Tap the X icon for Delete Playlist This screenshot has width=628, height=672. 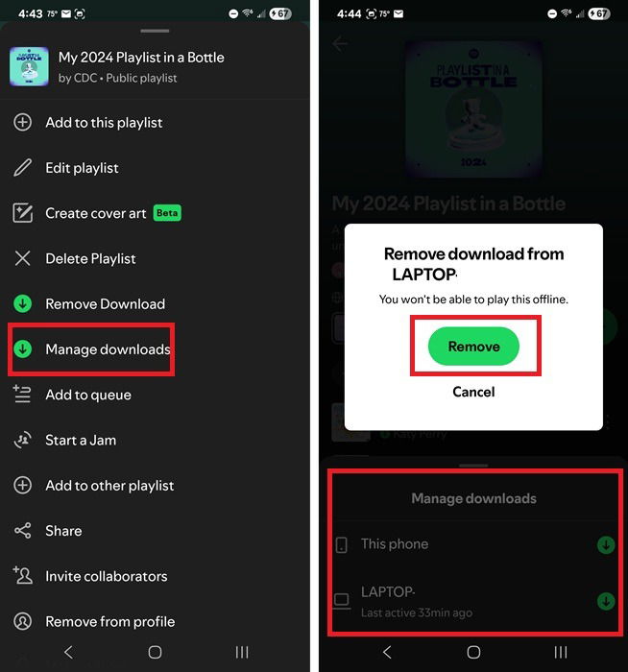click(22, 258)
